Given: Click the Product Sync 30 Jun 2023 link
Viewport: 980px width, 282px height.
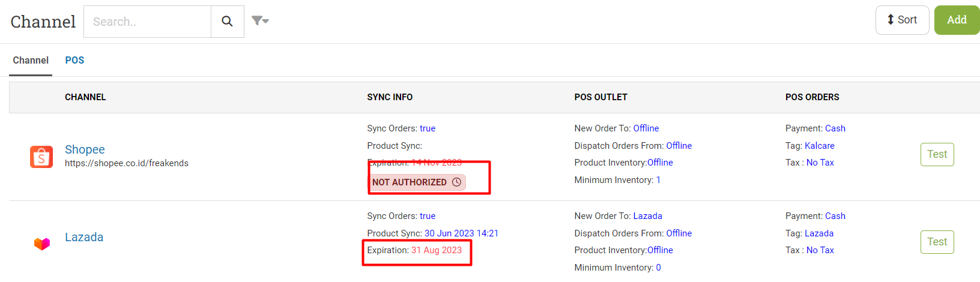Looking at the screenshot, I should 461,233.
